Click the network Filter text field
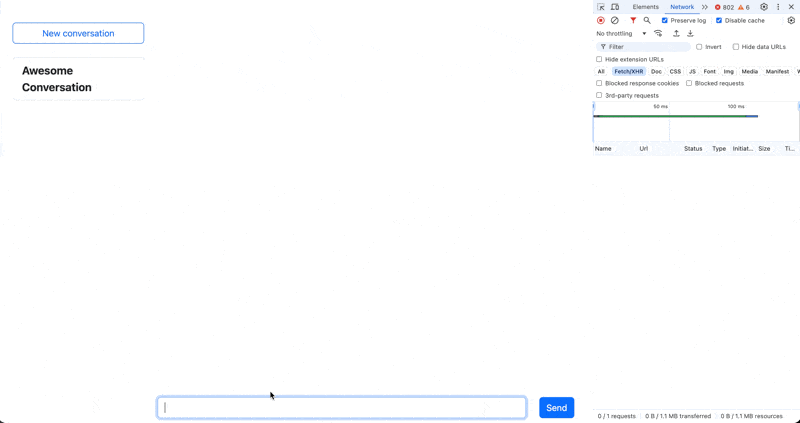The width and height of the screenshot is (800, 423). click(643, 47)
